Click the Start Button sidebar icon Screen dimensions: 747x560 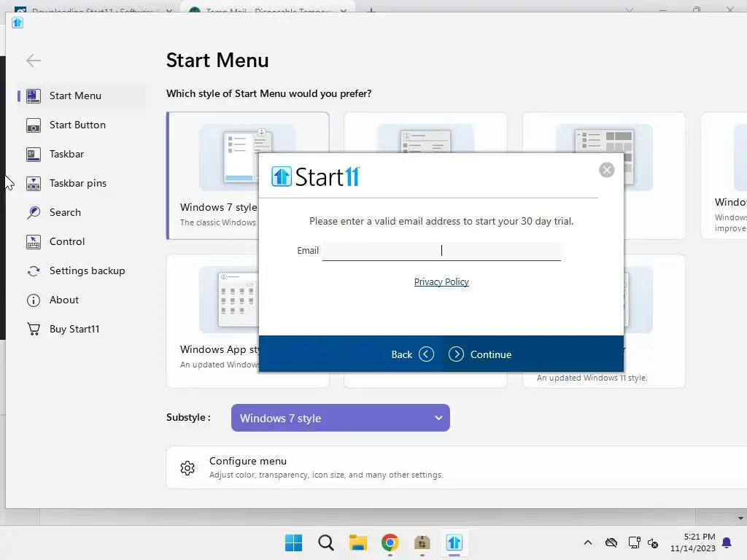34,125
